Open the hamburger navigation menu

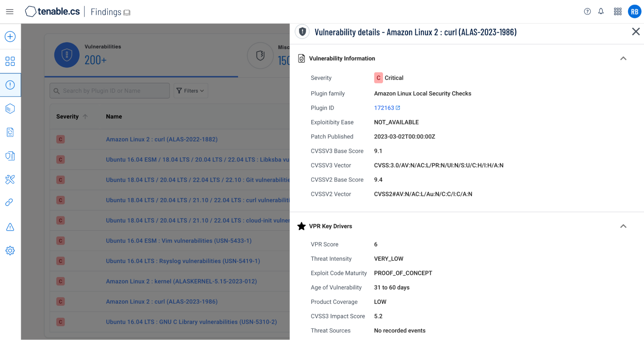tap(10, 12)
